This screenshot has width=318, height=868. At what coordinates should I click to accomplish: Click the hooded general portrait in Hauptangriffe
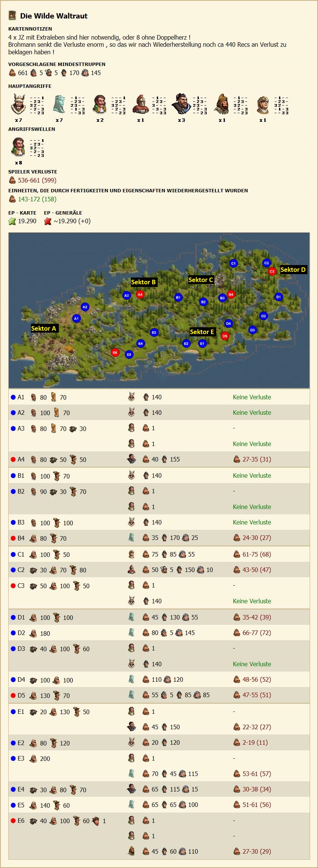[222, 105]
